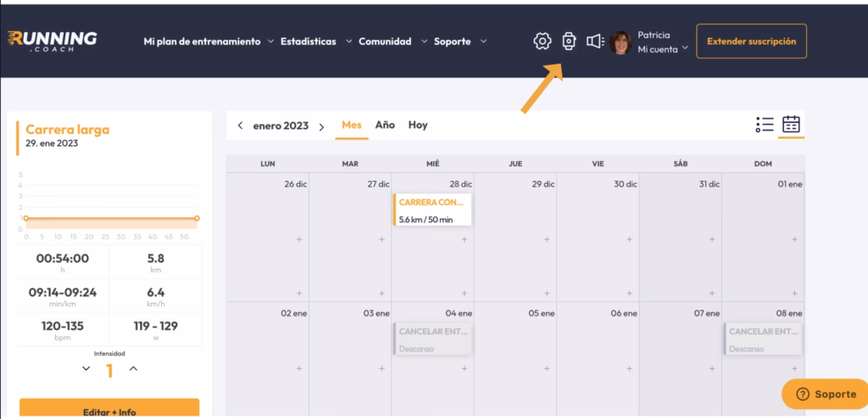The image size is (868, 419).
Task: Open Mi cuenta dropdown
Action: point(663,50)
